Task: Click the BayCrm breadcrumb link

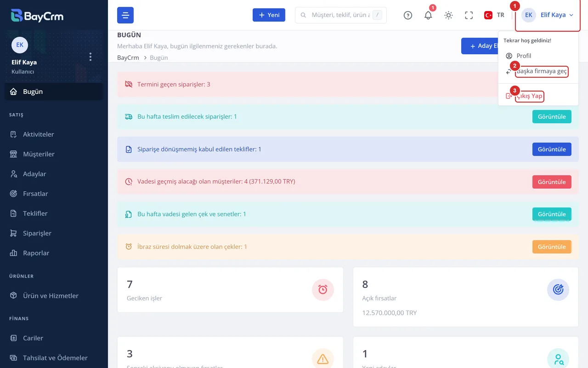Action: tap(128, 58)
